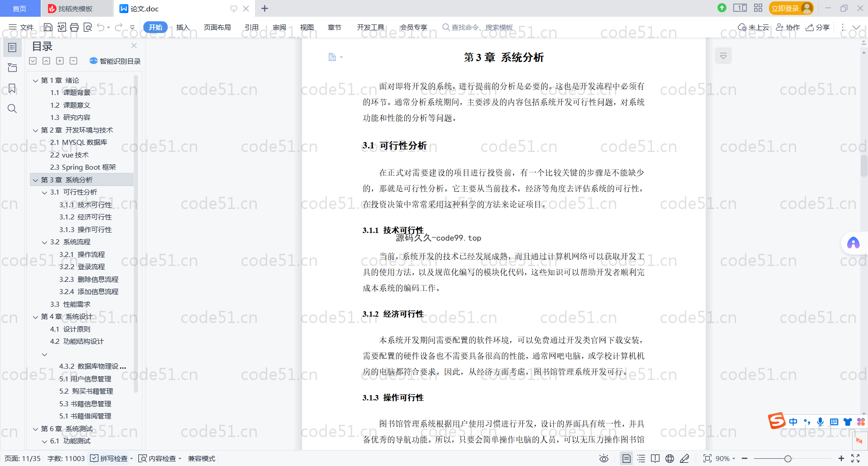Click the Redo arrow

[x=118, y=27]
